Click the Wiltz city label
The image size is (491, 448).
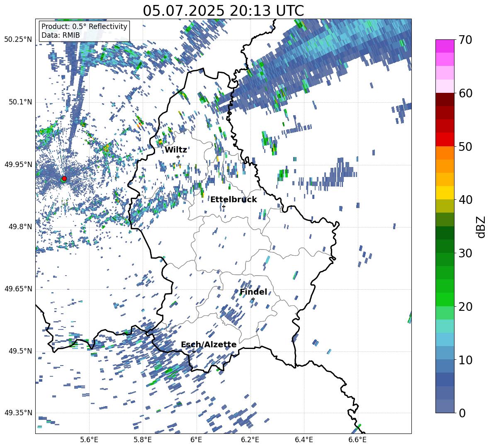(176, 150)
